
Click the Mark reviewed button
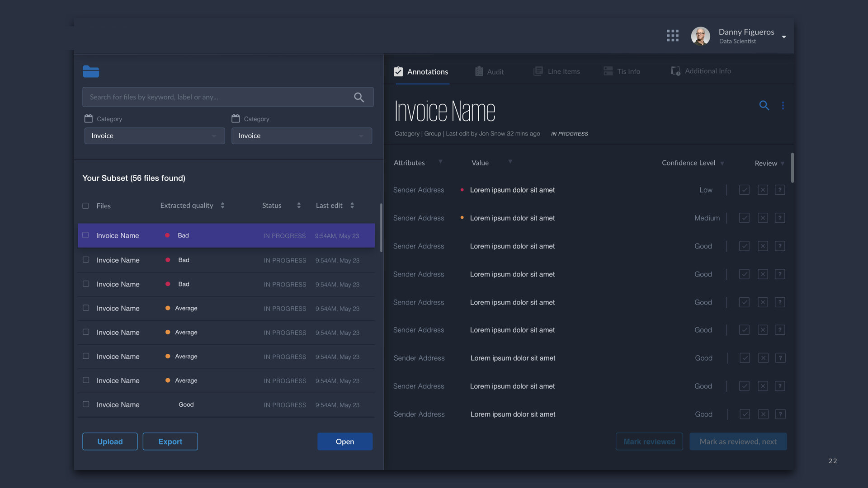[649, 441]
